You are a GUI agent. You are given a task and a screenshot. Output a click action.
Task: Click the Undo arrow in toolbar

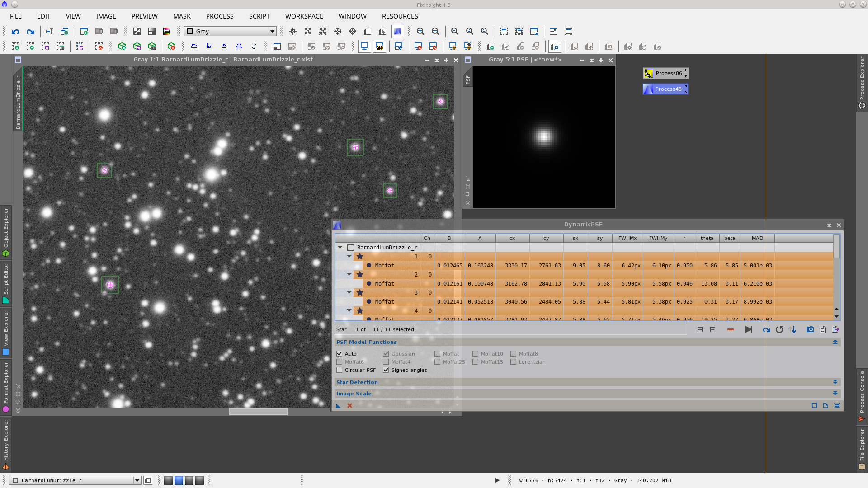pyautogui.click(x=15, y=31)
